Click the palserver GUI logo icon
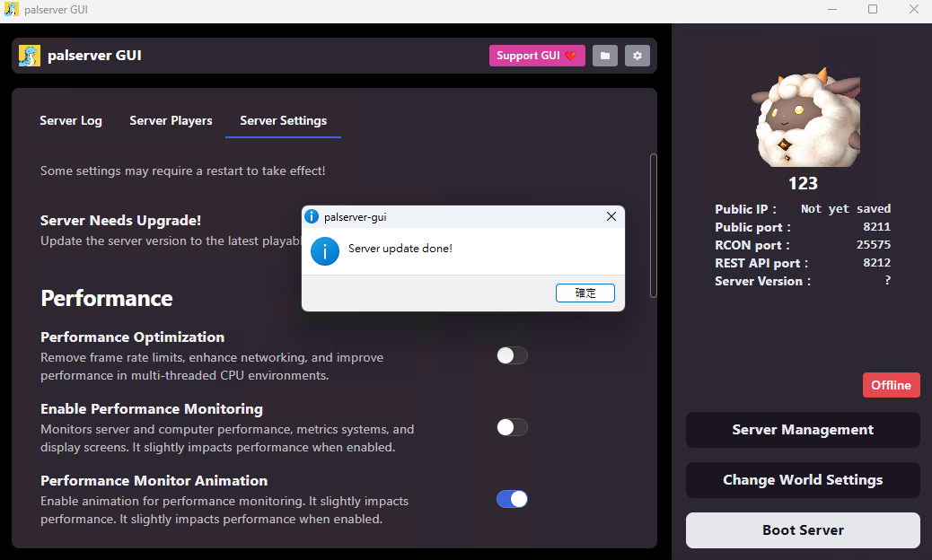Image resolution: width=932 pixels, height=560 pixels. click(x=29, y=56)
